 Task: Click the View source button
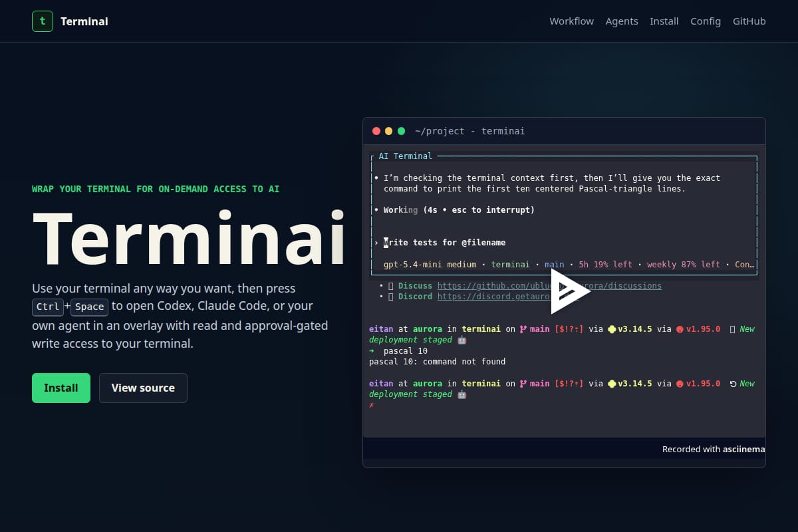click(x=143, y=388)
